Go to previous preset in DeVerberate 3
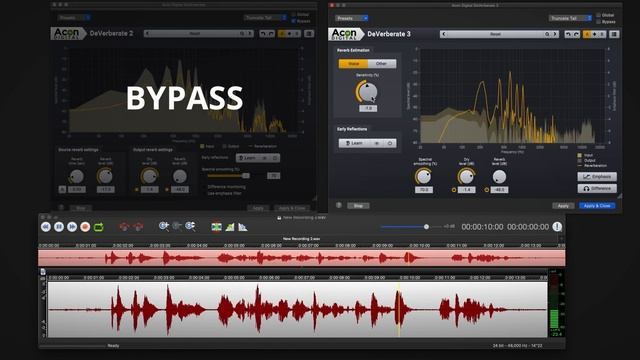Image resolution: width=640 pixels, height=360 pixels. tap(444, 34)
